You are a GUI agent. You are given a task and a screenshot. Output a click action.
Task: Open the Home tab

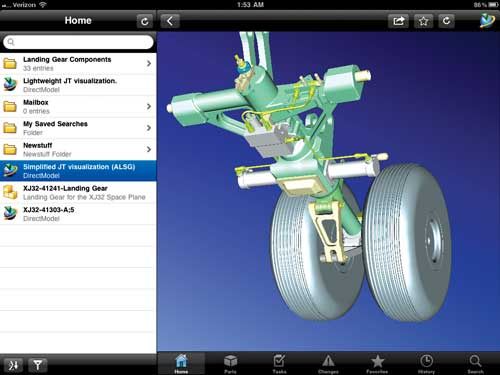pos(181,364)
